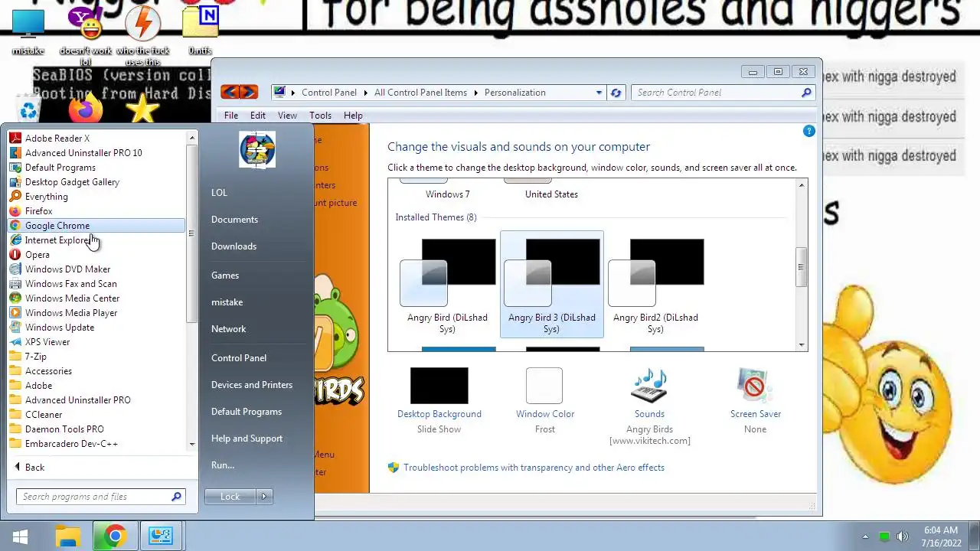Viewport: 980px width, 551px height.
Task: Open Devices and Printers in the Start menu
Action: [252, 385]
